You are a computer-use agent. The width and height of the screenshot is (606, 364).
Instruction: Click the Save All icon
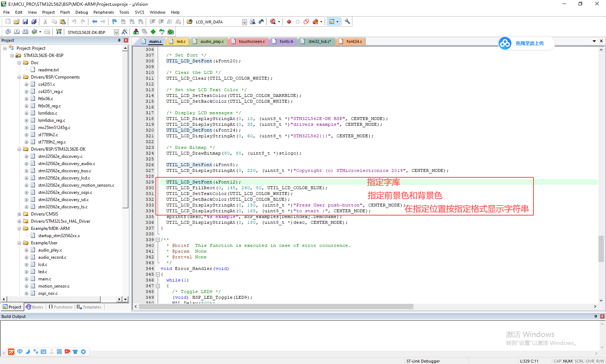pos(34,22)
